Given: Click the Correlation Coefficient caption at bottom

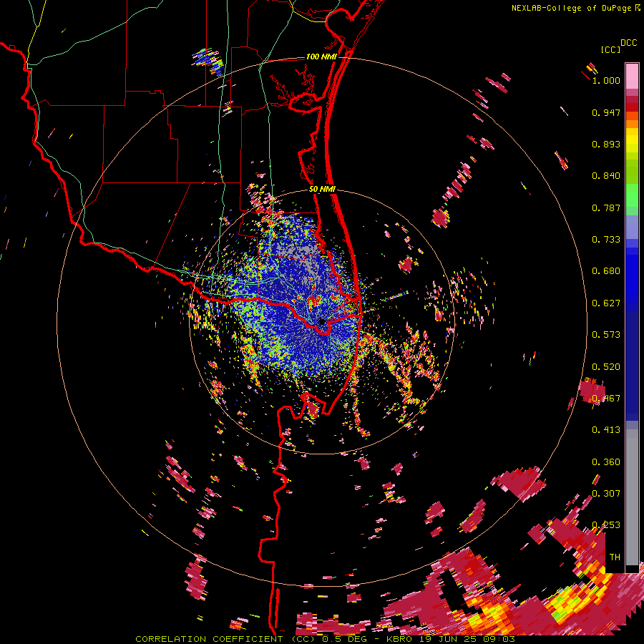Looking at the screenshot, I should pos(325,639).
